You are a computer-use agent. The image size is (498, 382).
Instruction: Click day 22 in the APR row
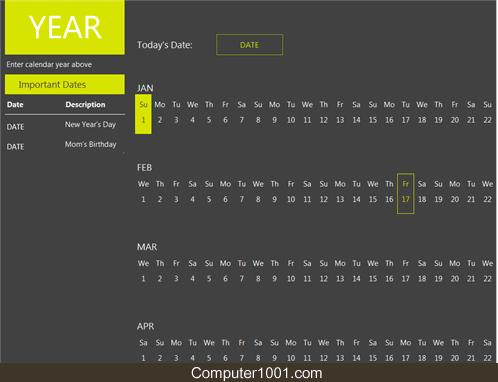487,358
